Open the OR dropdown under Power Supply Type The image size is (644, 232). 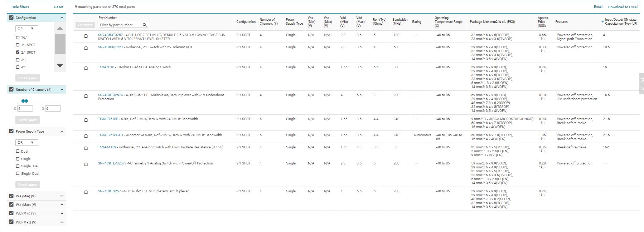[x=27, y=142]
